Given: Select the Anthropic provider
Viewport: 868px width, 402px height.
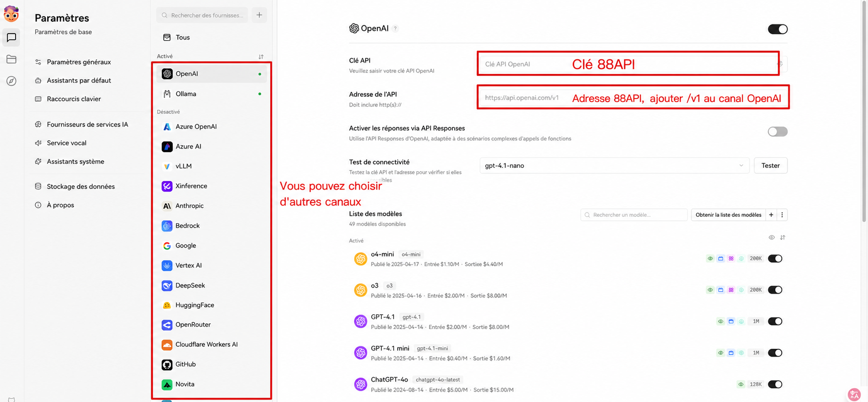Looking at the screenshot, I should (x=211, y=206).
